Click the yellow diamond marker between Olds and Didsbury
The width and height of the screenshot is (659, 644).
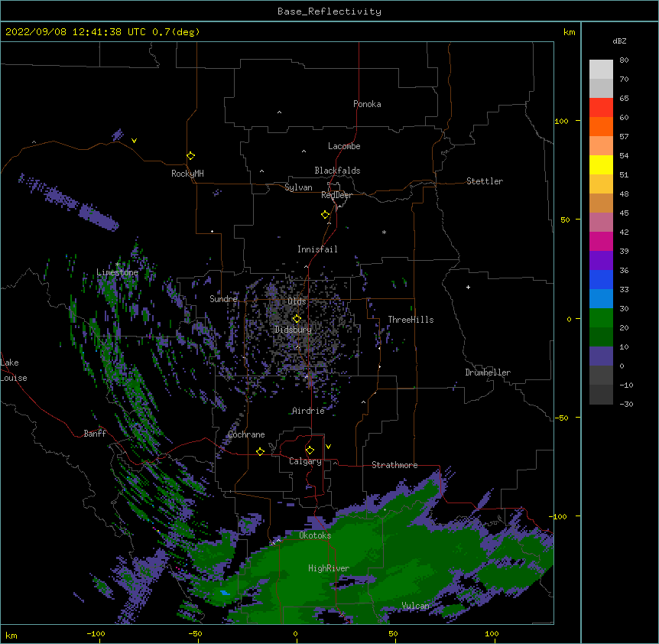[x=297, y=319]
